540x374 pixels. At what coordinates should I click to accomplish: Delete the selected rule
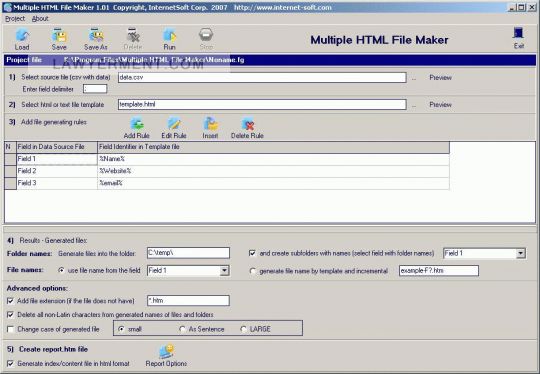coord(247,128)
